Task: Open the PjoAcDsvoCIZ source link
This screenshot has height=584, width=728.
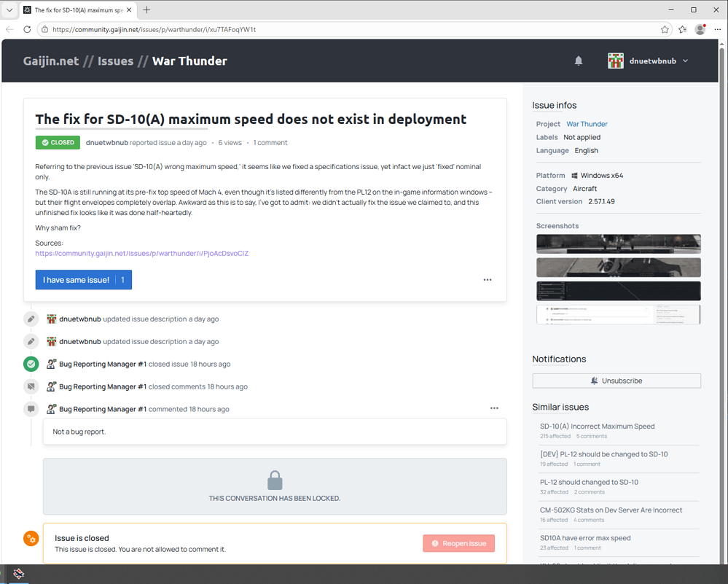Action: point(141,253)
